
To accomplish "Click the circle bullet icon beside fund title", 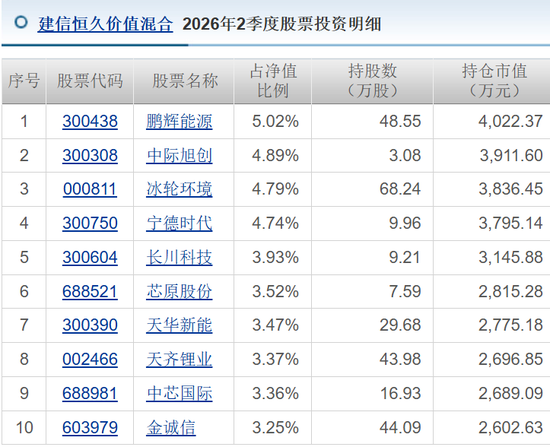I will pyautogui.click(x=21, y=22).
